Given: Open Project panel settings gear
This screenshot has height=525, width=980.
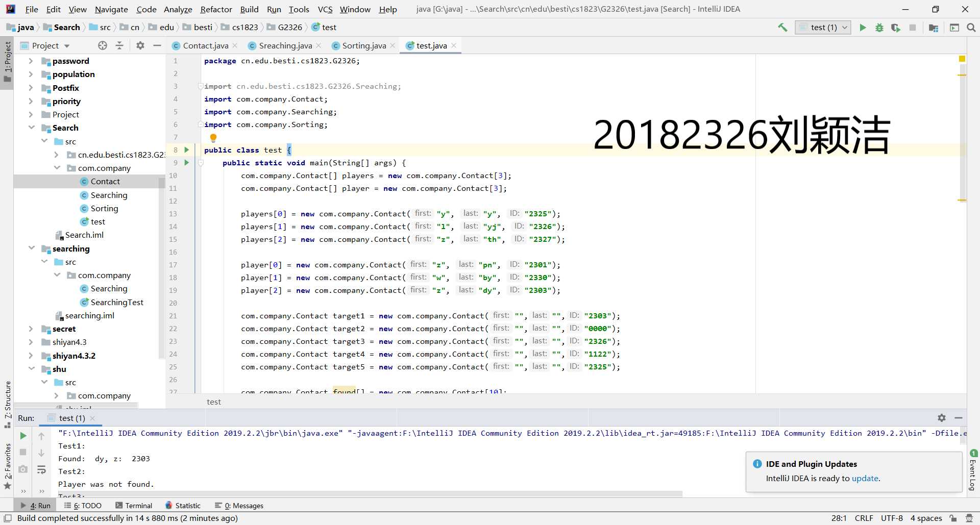Looking at the screenshot, I should coord(140,45).
